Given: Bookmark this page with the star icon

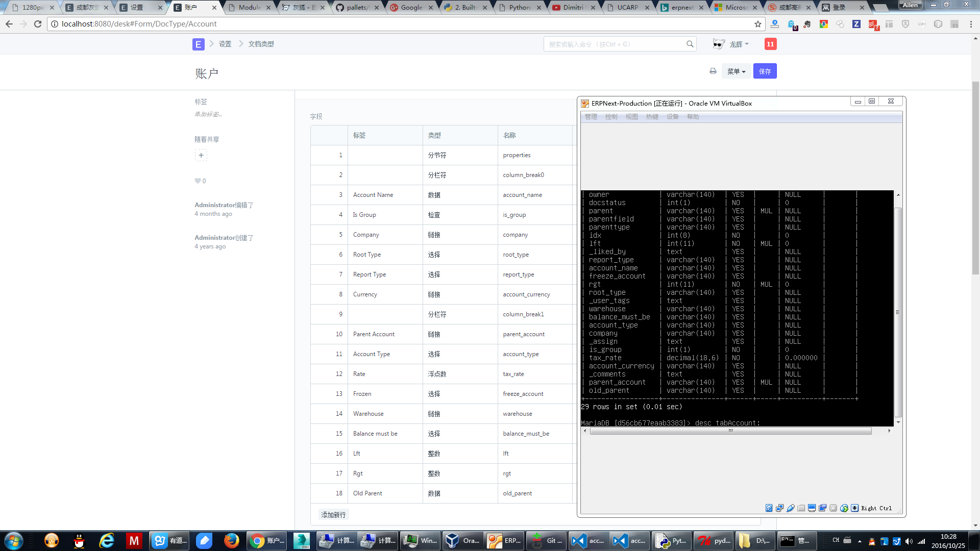Looking at the screenshot, I should [x=757, y=24].
